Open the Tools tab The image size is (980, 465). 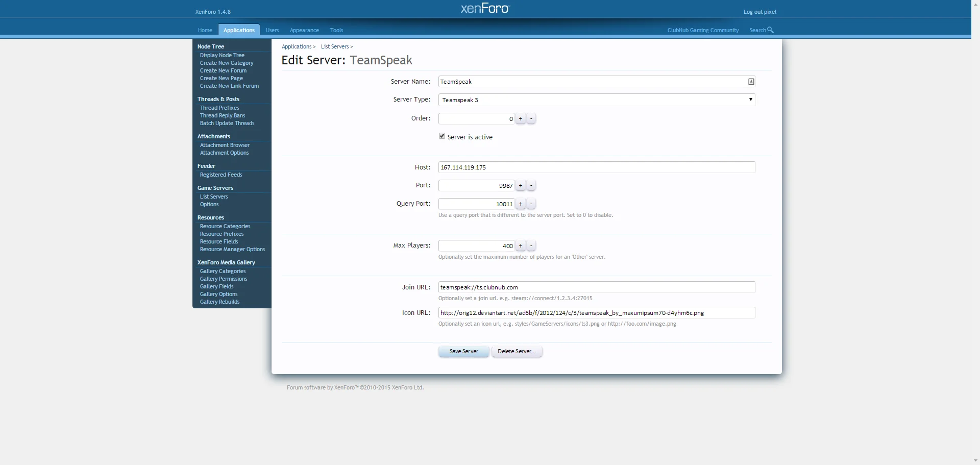click(336, 30)
